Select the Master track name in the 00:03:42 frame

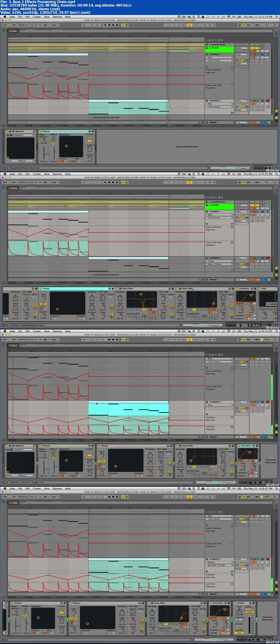click(x=213, y=280)
